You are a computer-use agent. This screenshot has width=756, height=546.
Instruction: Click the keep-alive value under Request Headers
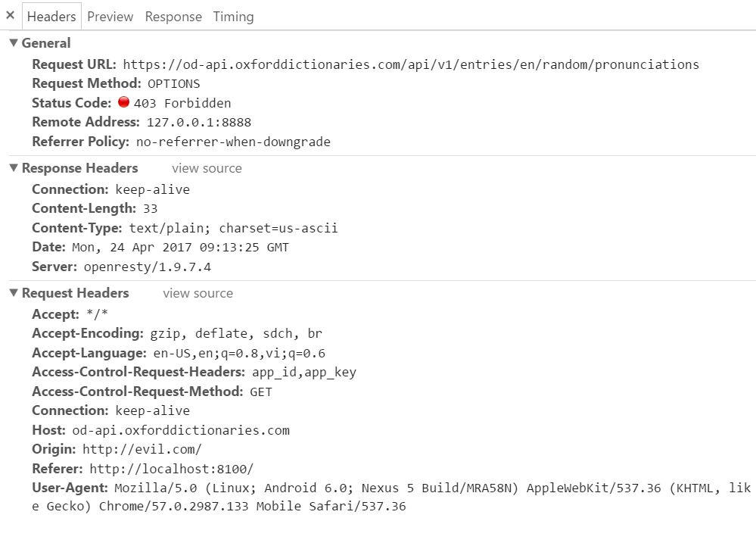point(152,411)
